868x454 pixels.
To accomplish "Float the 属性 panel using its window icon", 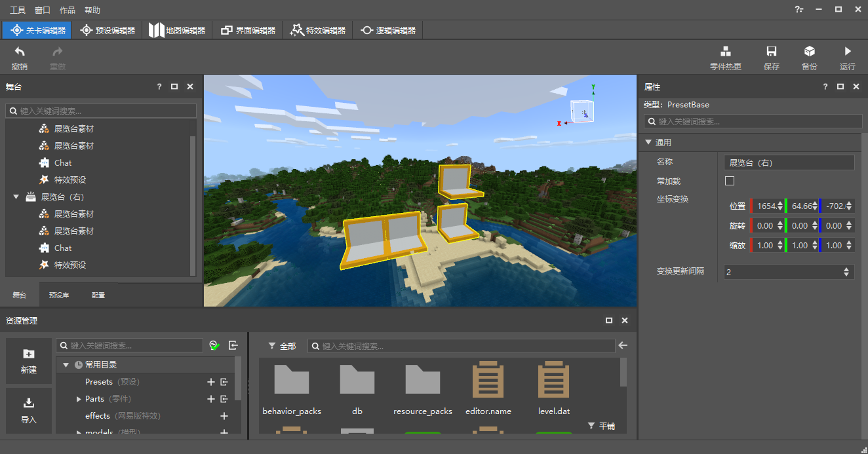I will [840, 86].
